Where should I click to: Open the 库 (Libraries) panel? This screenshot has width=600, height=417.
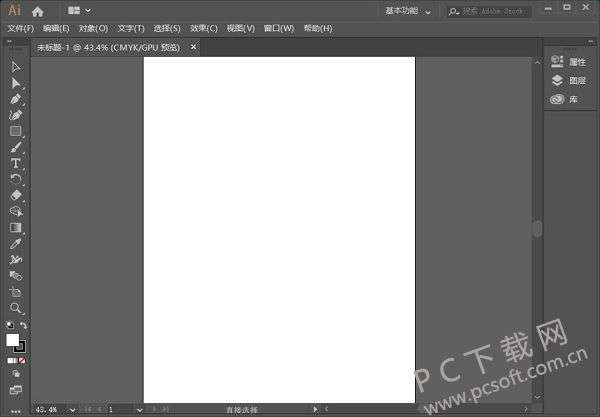[x=564, y=99]
